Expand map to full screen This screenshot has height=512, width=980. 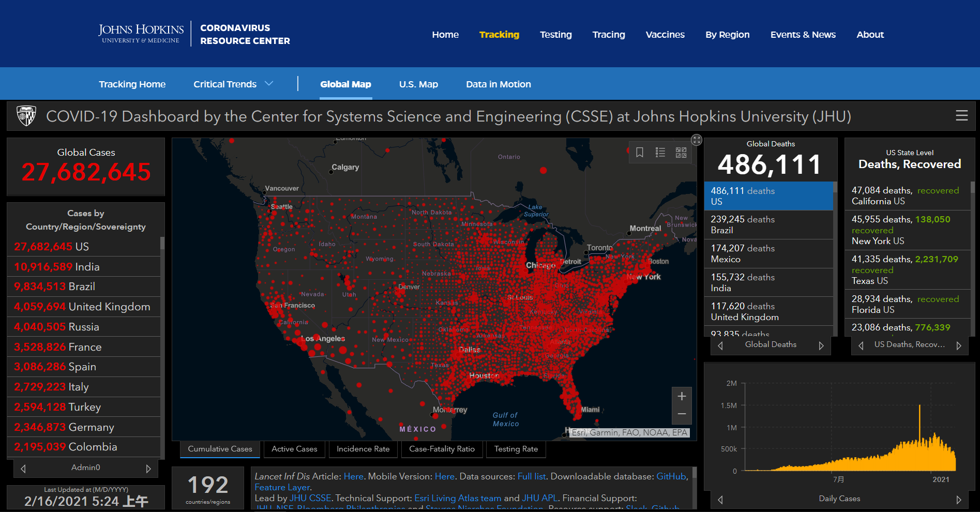pyautogui.click(x=697, y=140)
